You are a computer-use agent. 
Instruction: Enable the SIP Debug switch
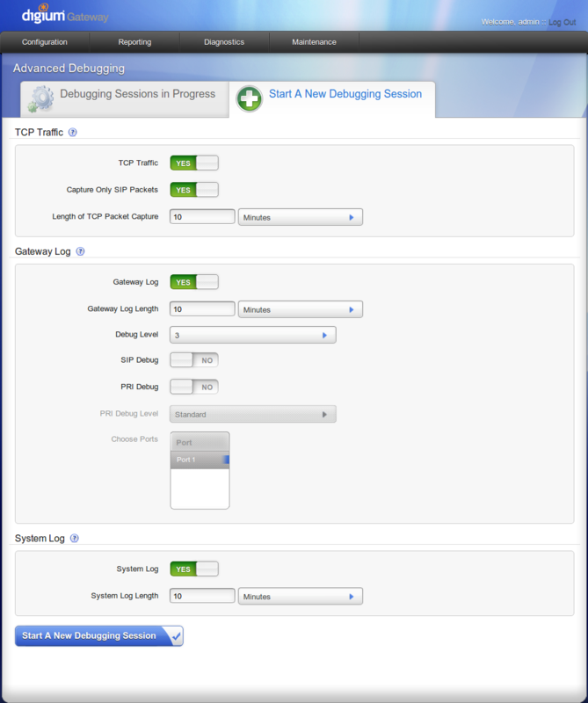point(194,360)
